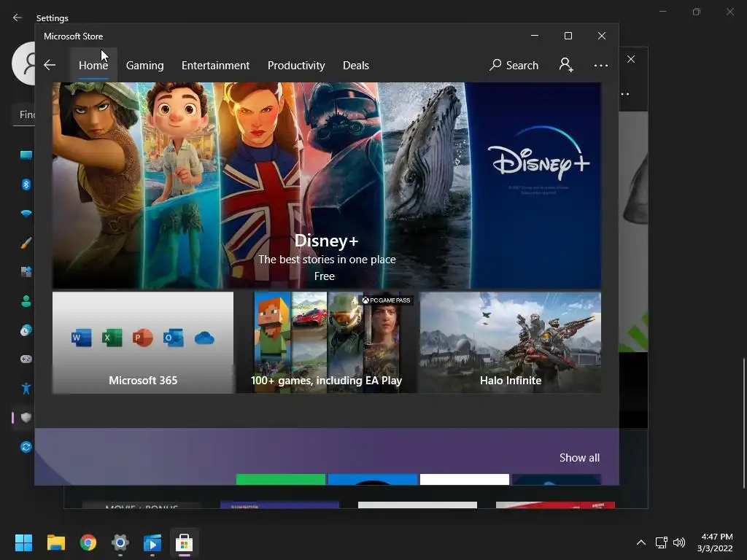The image size is (747, 560).
Task: Switch to the Gaming tab
Action: 145,65
